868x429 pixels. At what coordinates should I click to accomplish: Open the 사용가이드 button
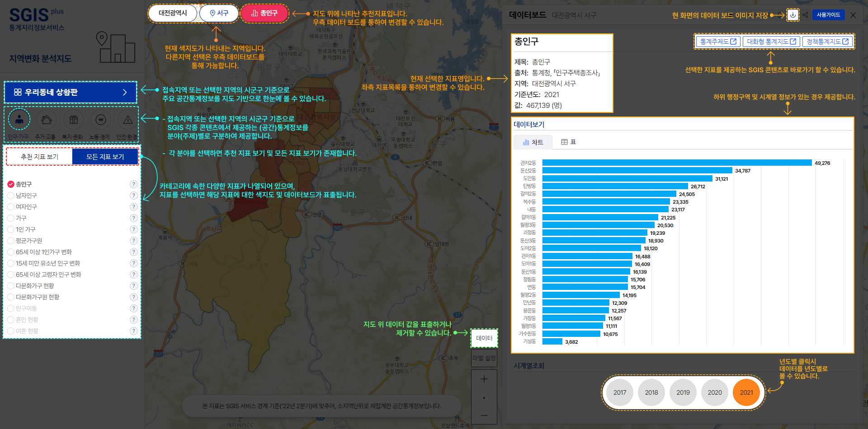coord(828,15)
